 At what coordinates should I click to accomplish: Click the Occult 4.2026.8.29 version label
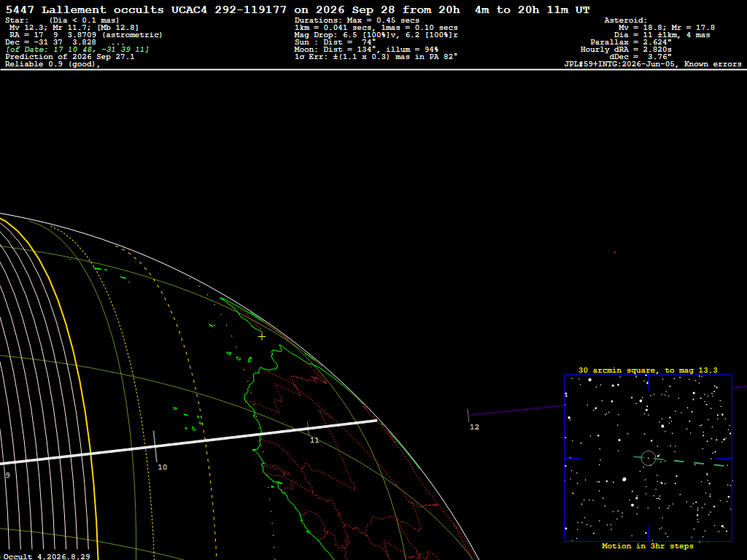(47, 556)
